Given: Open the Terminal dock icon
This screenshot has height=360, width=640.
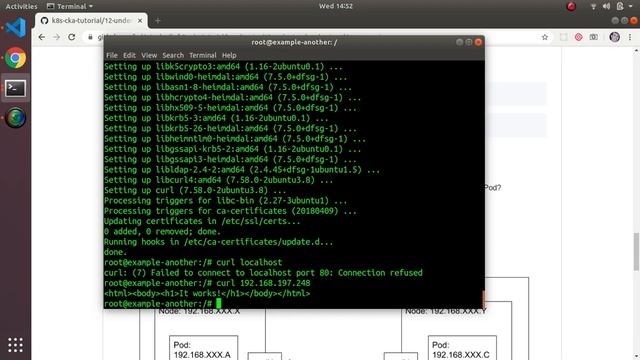Looking at the screenshot, I should pyautogui.click(x=16, y=88).
